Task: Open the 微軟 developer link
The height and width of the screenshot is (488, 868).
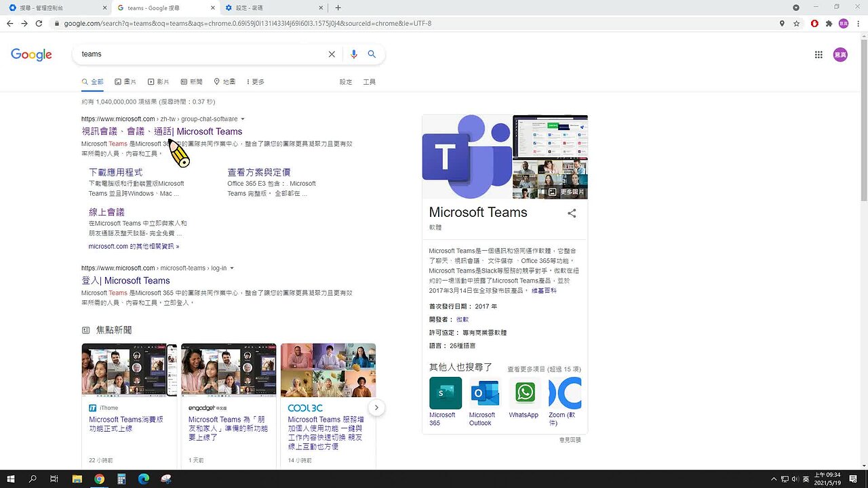Action: (x=462, y=319)
